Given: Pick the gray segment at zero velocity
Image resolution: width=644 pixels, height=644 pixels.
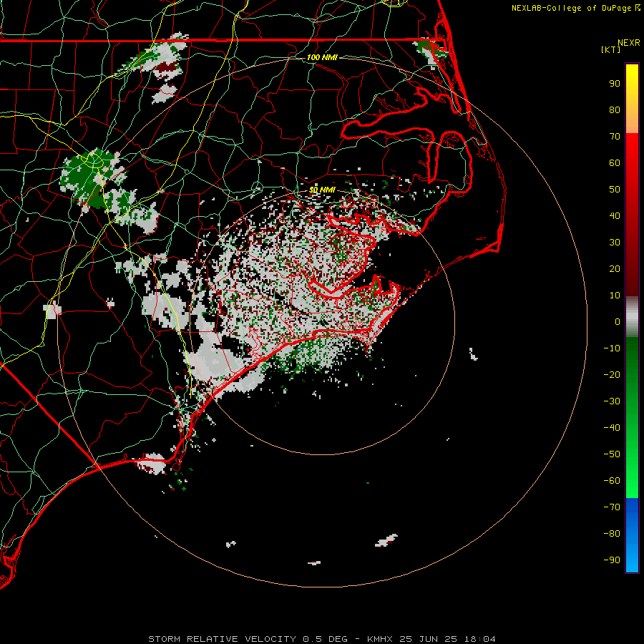Looking at the screenshot, I should [x=632, y=318].
